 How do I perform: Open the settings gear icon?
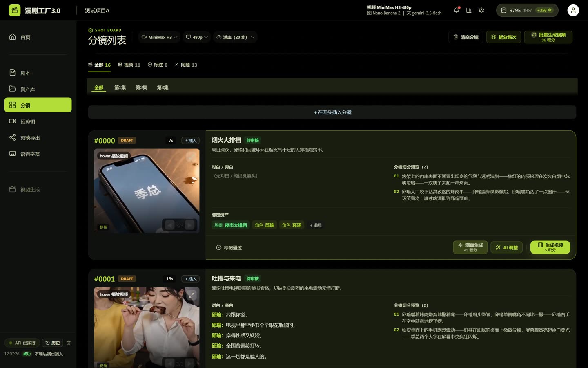pyautogui.click(x=481, y=10)
